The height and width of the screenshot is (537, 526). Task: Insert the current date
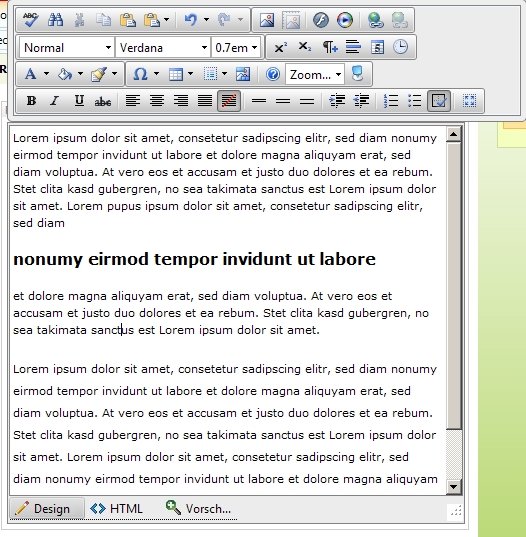pos(377,47)
